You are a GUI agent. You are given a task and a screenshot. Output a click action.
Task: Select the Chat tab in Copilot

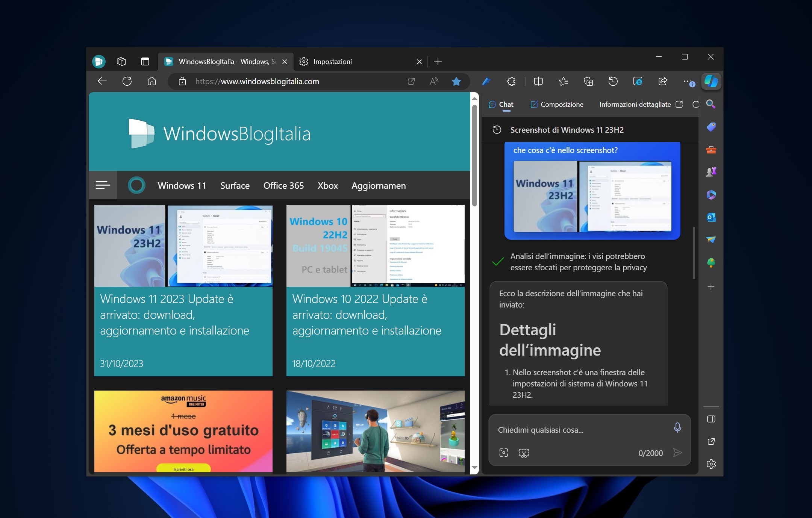tap(501, 105)
